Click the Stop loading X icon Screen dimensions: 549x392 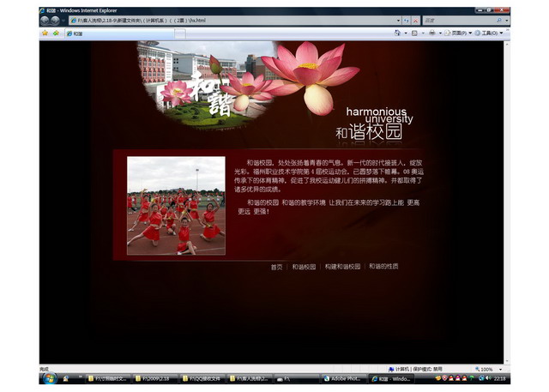tap(416, 20)
